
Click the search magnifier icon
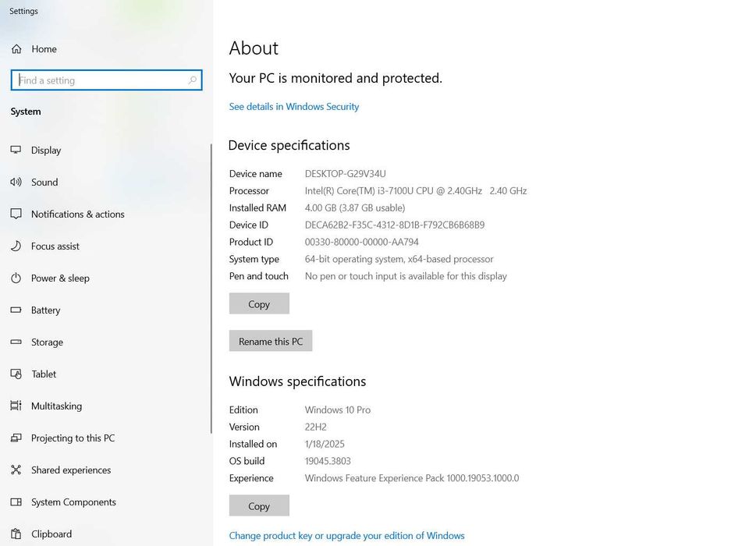[x=193, y=80]
